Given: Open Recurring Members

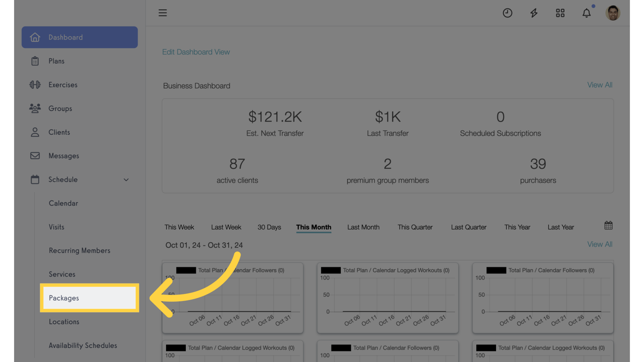Looking at the screenshot, I should (x=79, y=250).
